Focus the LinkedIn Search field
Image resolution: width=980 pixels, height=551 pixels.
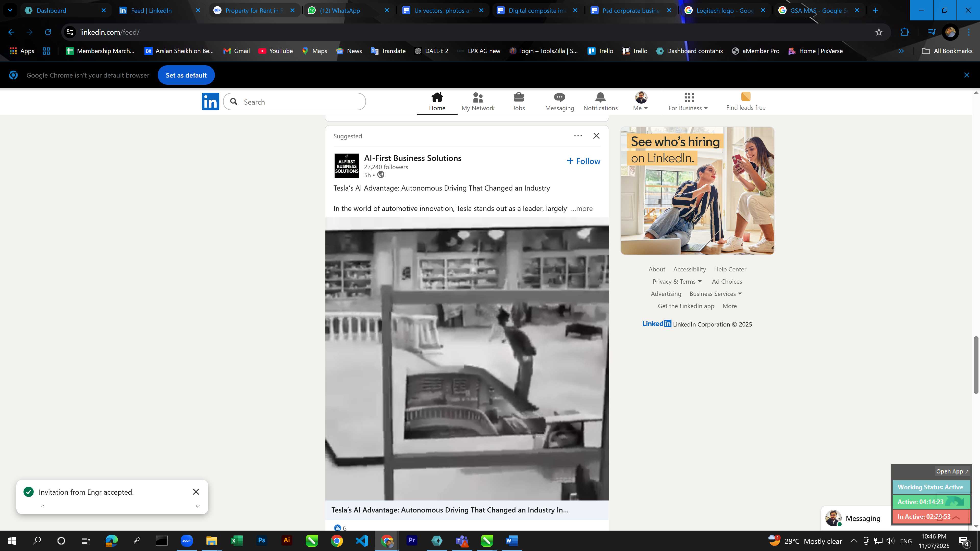[295, 102]
